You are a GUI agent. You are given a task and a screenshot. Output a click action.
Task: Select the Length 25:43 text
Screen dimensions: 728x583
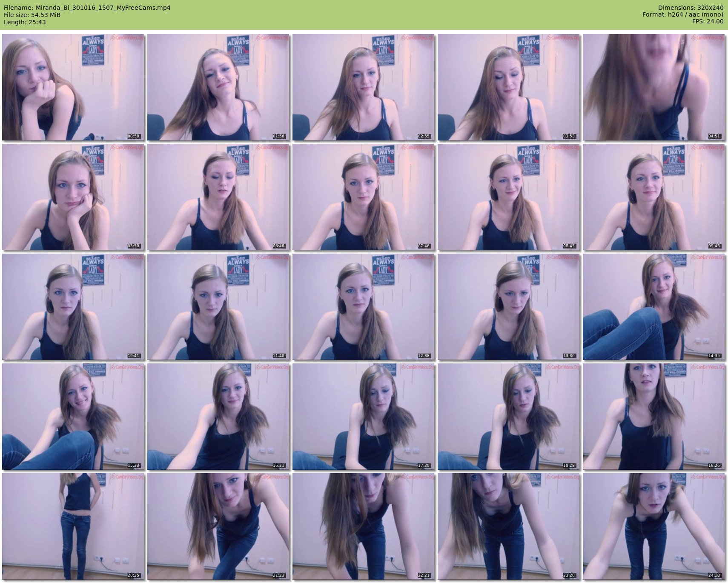25,22
